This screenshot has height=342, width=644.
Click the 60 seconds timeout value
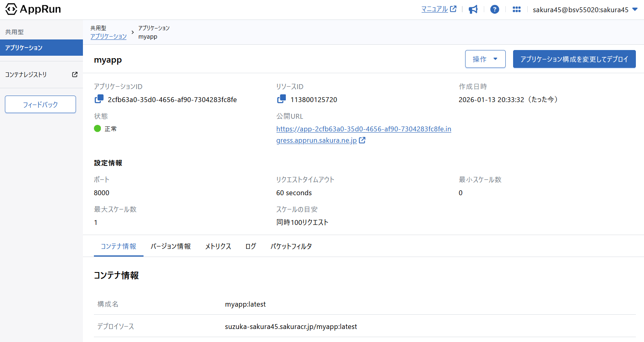294,193
